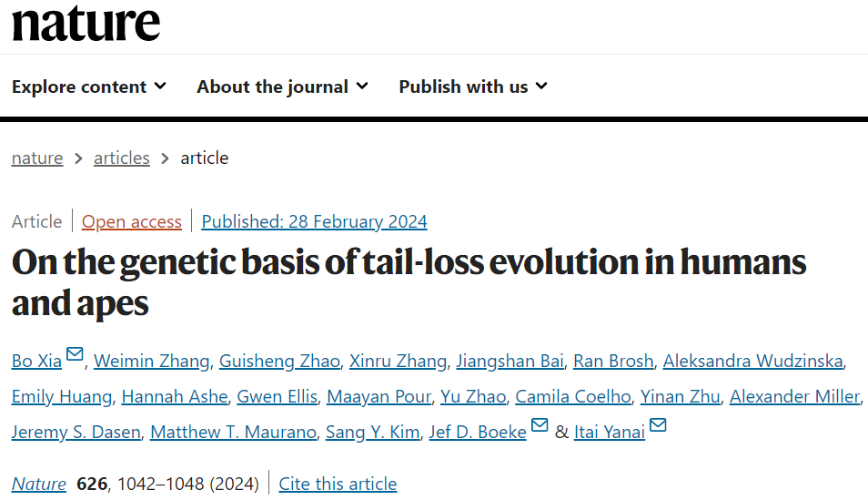Expand Publish with us menu
The height and width of the screenshot is (500, 868).
pos(472,87)
